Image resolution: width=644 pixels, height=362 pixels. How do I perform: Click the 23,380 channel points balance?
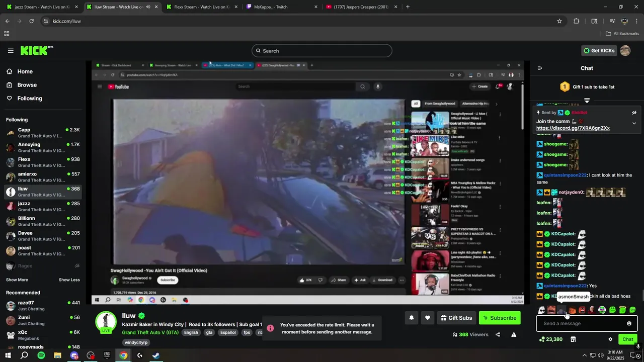(550, 339)
